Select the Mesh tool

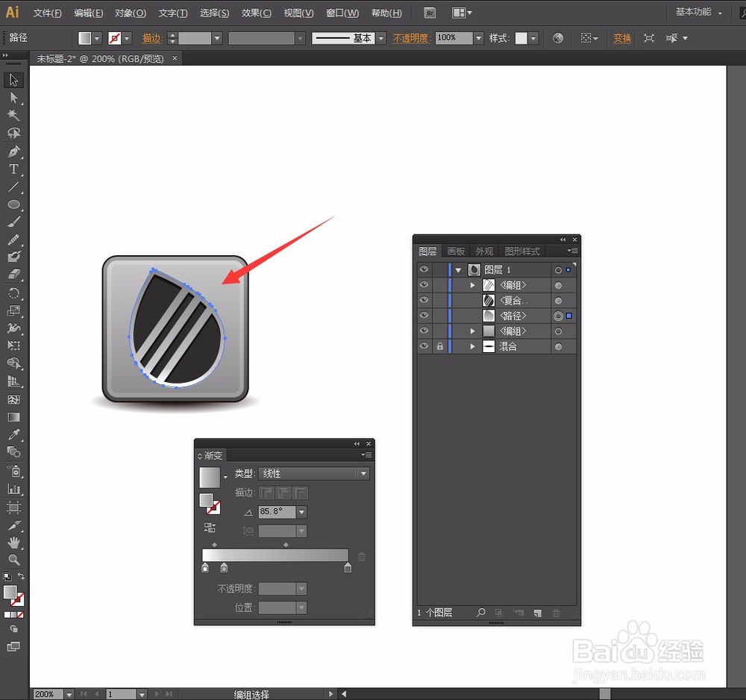coord(13,399)
